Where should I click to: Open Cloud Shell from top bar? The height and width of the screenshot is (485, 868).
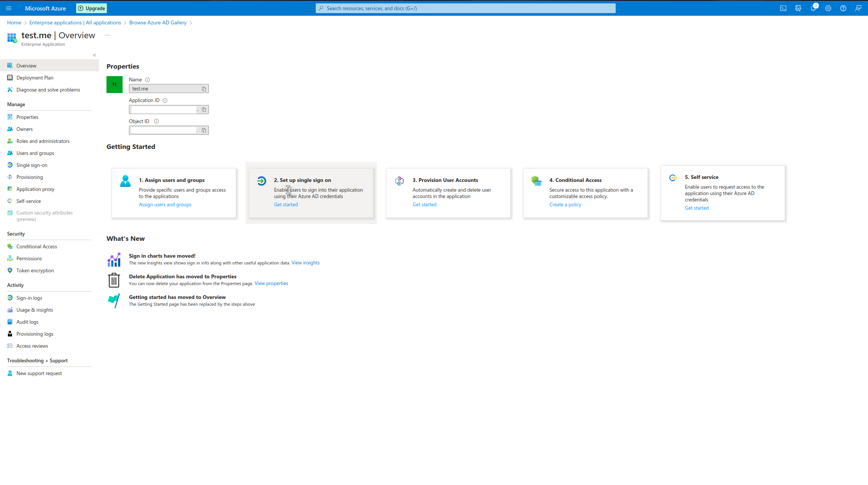[x=783, y=8]
